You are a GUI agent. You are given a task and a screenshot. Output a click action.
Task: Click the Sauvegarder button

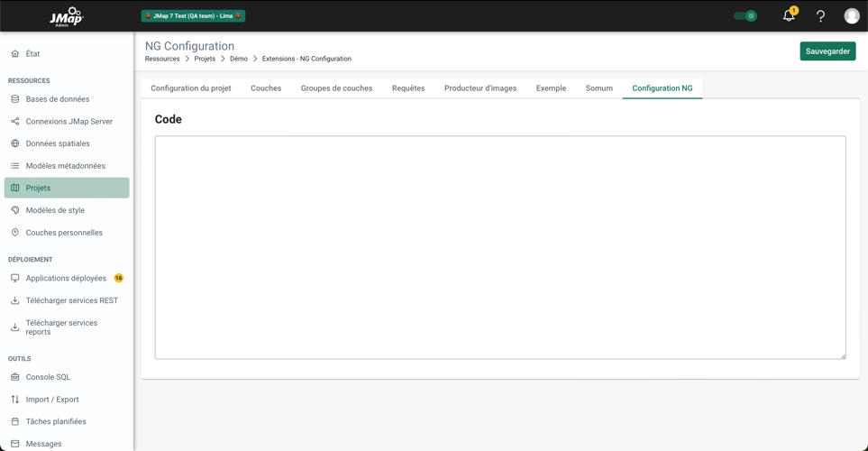pos(827,51)
